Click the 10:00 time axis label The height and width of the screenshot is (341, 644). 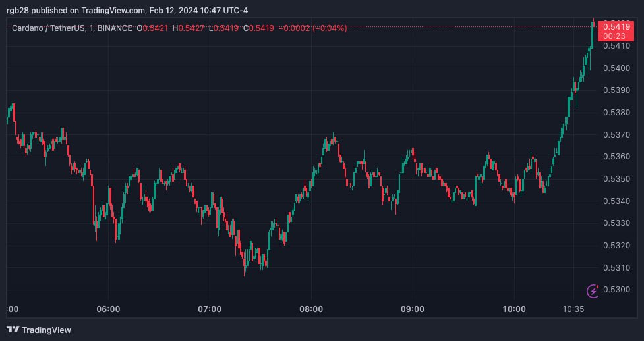tap(514, 309)
